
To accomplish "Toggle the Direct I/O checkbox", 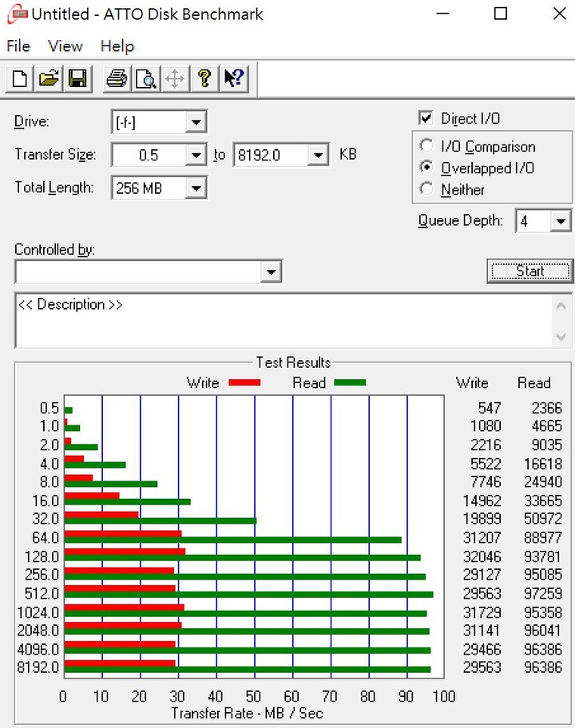I will click(x=426, y=118).
